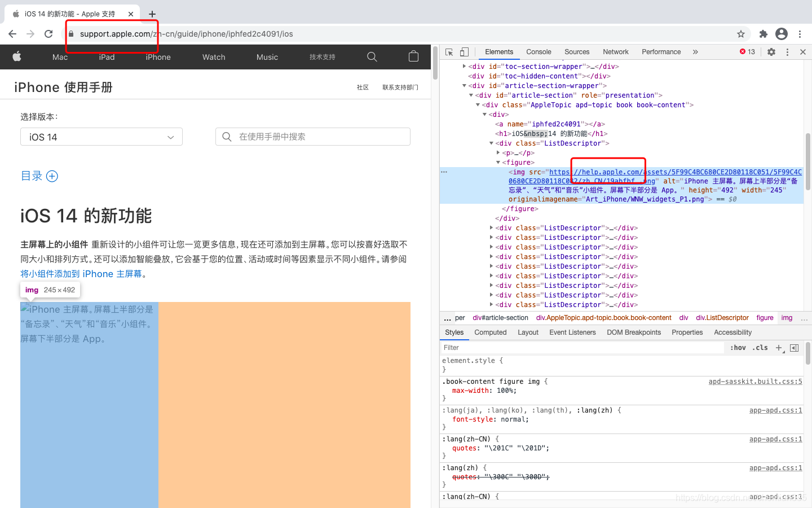Open the Apple shopping bag icon

(x=413, y=56)
